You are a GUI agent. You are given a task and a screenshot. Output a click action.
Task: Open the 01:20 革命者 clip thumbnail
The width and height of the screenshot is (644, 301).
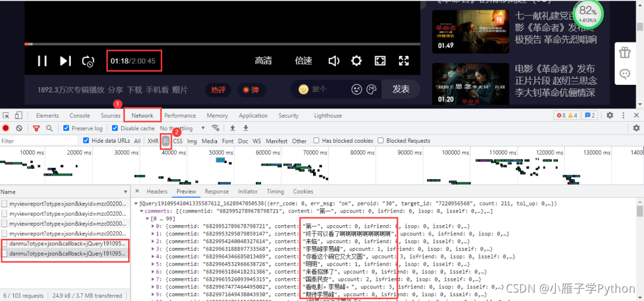pyautogui.click(x=470, y=84)
